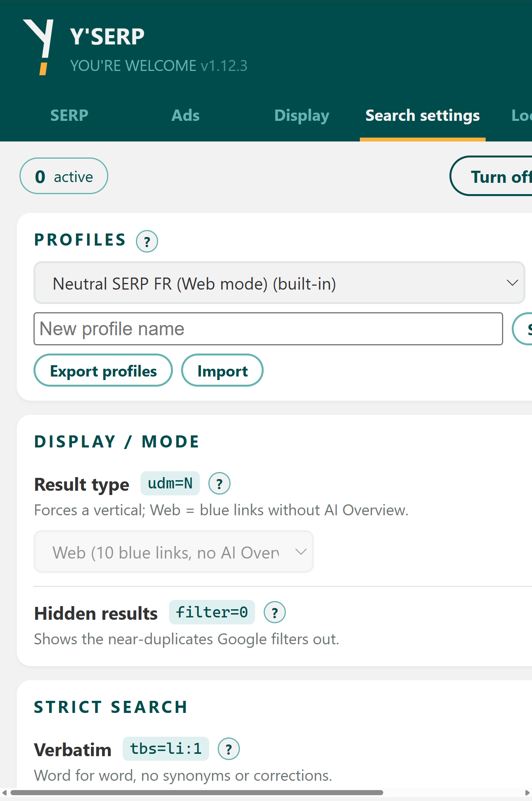The height and width of the screenshot is (801, 532).
Task: Focus the New profile name field
Action: click(x=268, y=329)
